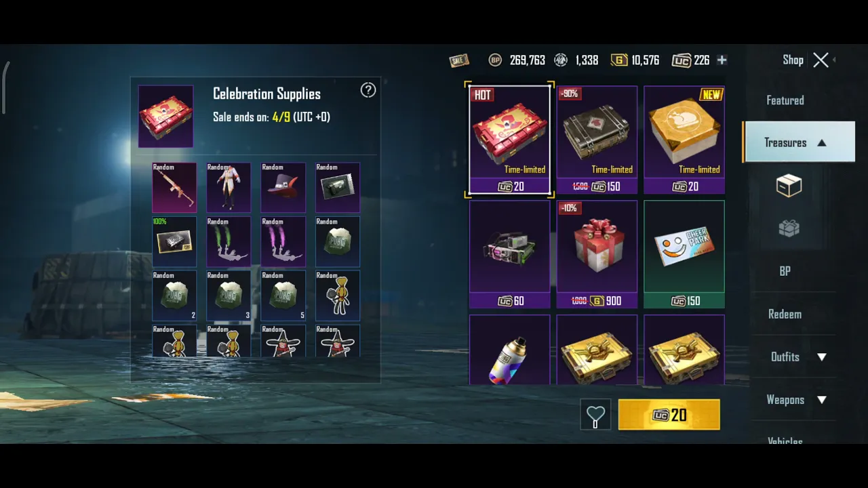Expand the Outfits category

click(799, 357)
